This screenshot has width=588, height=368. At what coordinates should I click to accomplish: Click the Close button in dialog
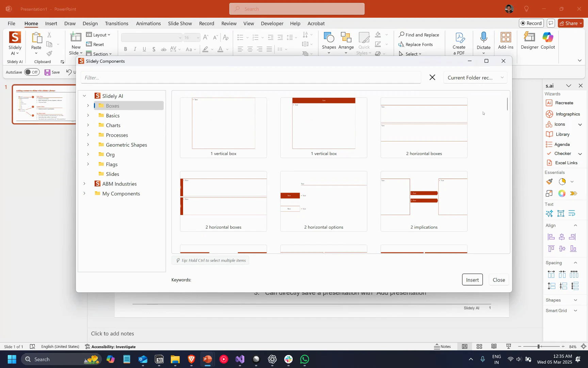pos(499,280)
